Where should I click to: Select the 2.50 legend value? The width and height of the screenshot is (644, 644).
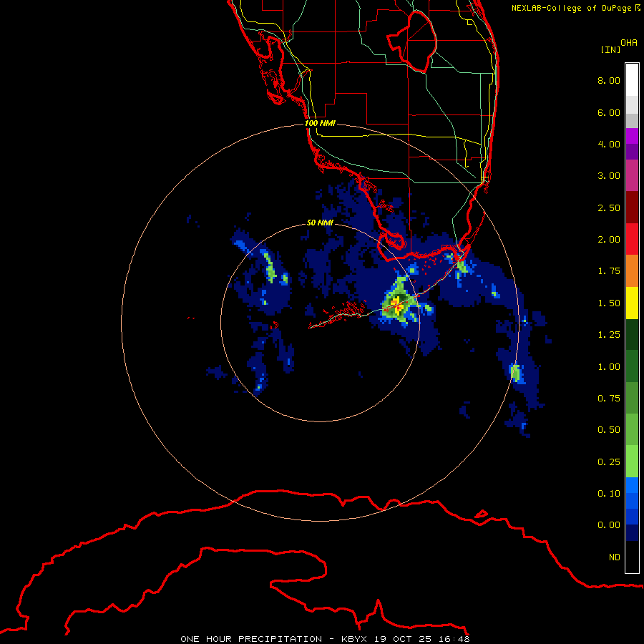(609, 208)
